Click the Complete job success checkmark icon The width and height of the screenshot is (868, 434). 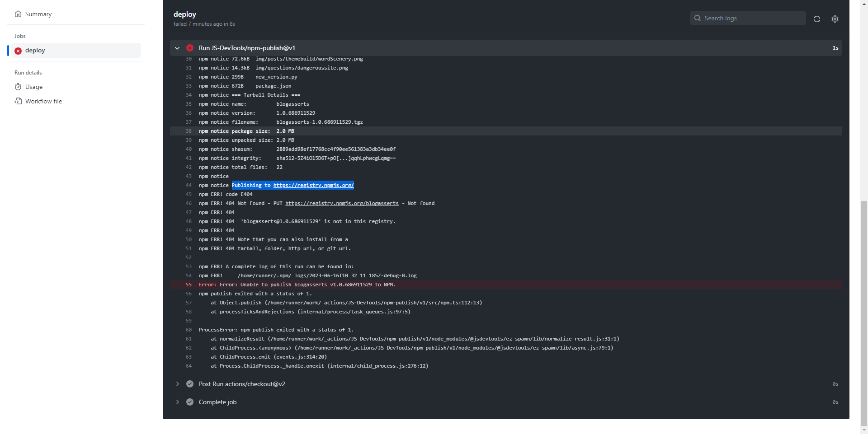pyautogui.click(x=190, y=402)
